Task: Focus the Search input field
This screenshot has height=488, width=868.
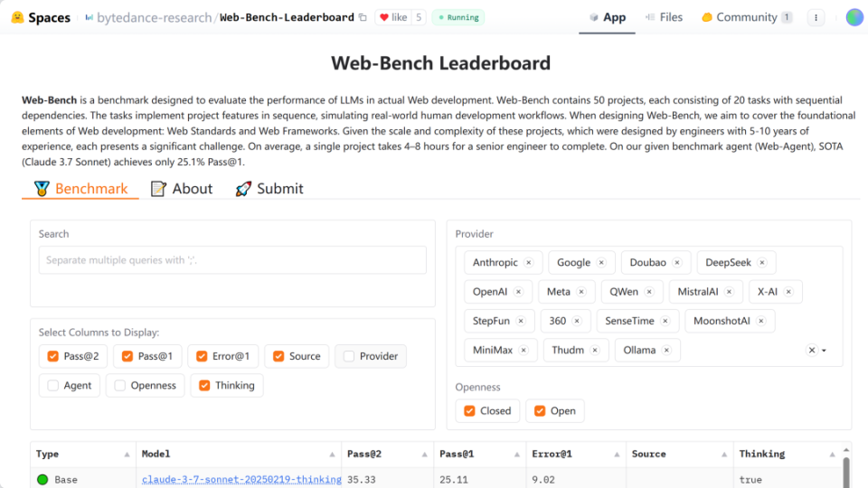Action: point(232,260)
